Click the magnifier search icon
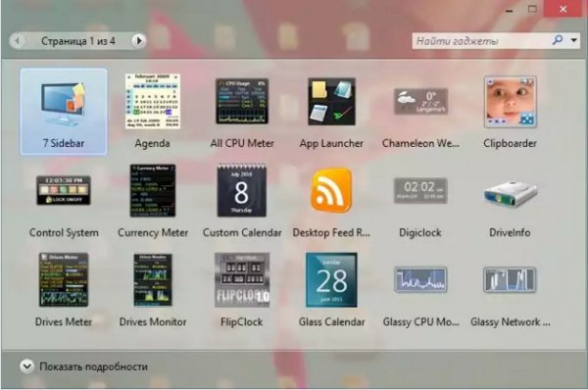The image size is (588, 390). pos(558,40)
